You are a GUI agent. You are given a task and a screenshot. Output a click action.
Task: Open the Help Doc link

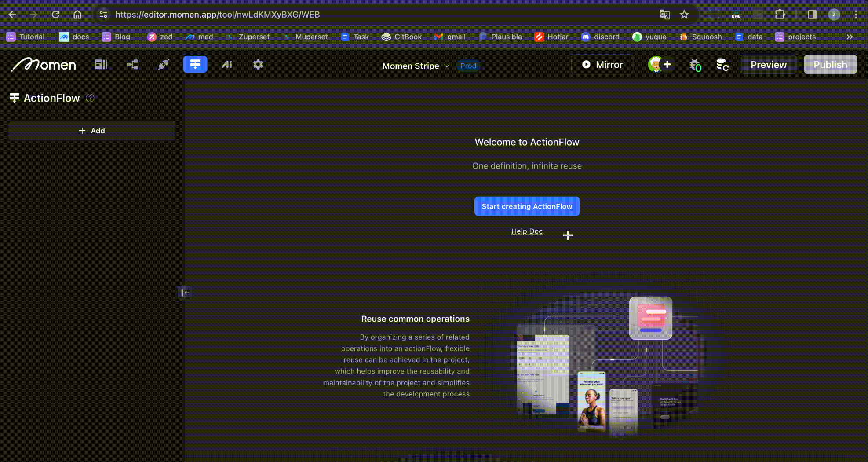tap(527, 231)
